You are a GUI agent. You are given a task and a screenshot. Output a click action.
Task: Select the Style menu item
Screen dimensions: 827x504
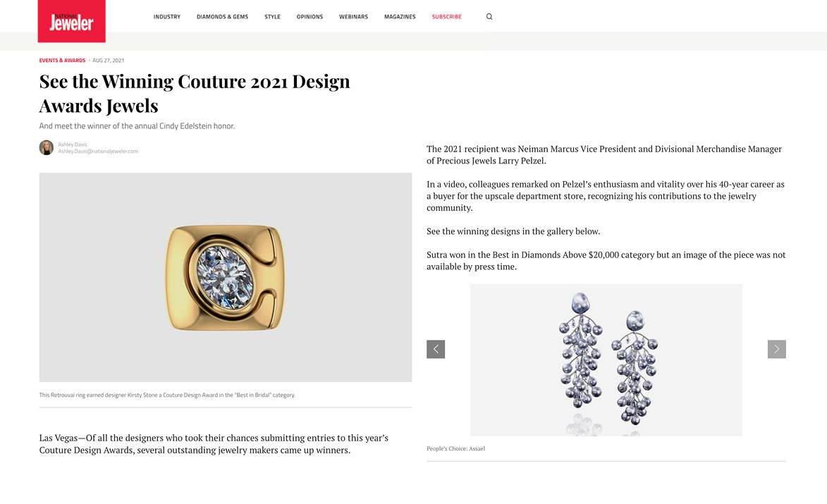tap(272, 17)
